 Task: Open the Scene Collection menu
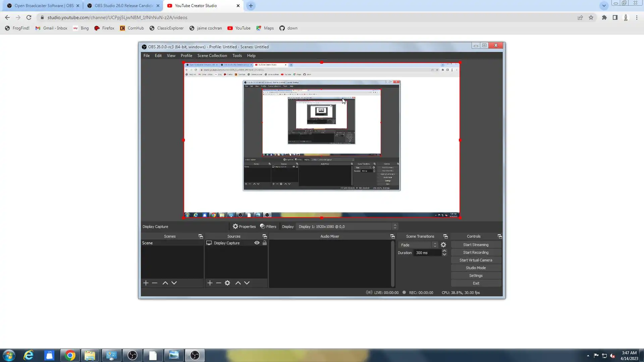212,56
